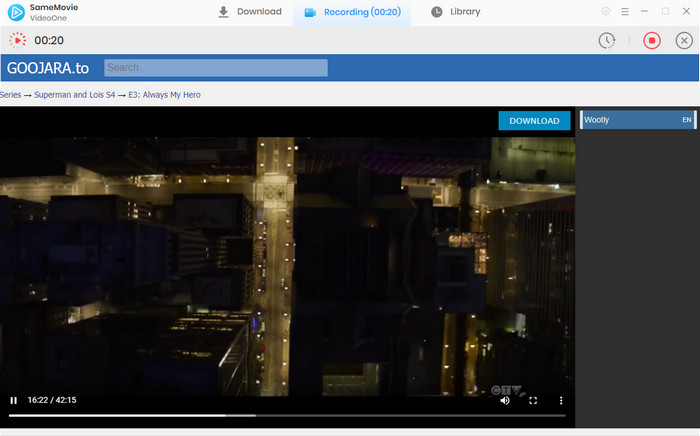Click the animated recording status icon
The image size is (700, 436).
coord(17,40)
